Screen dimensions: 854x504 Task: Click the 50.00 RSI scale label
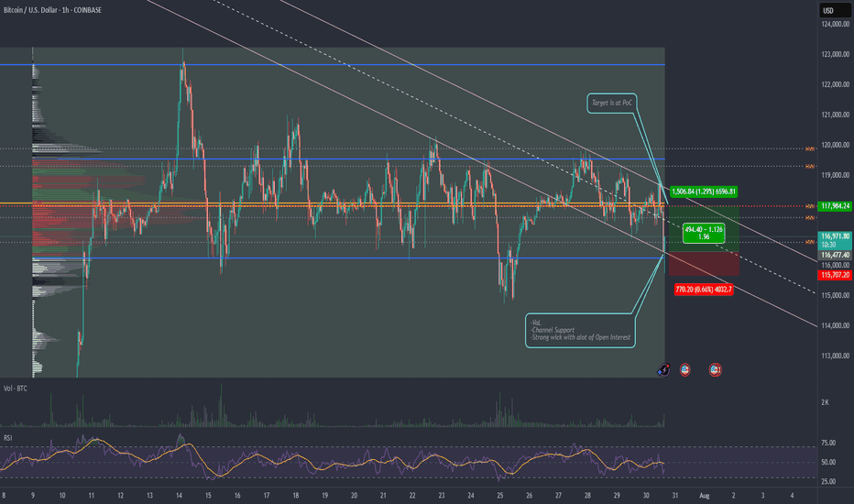click(x=828, y=462)
